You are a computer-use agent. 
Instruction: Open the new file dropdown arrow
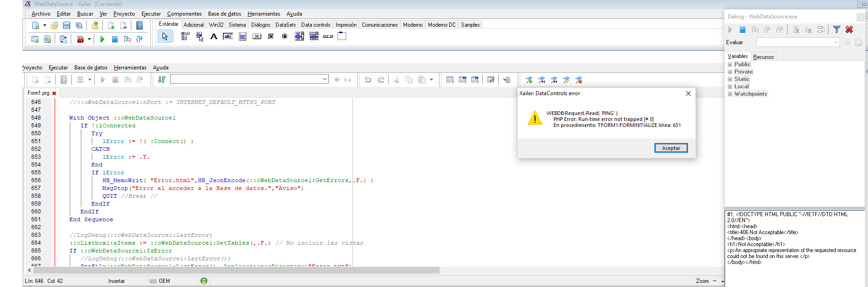point(45,25)
